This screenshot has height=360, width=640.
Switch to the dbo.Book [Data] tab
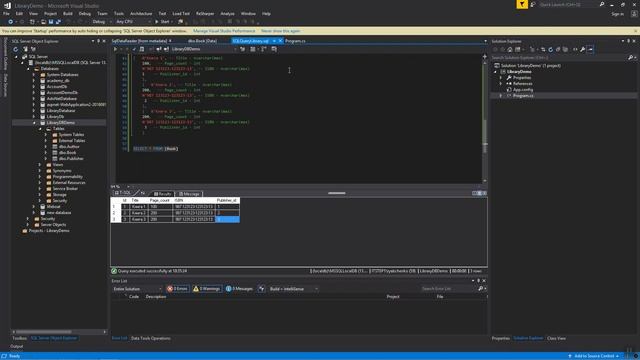[x=202, y=41]
